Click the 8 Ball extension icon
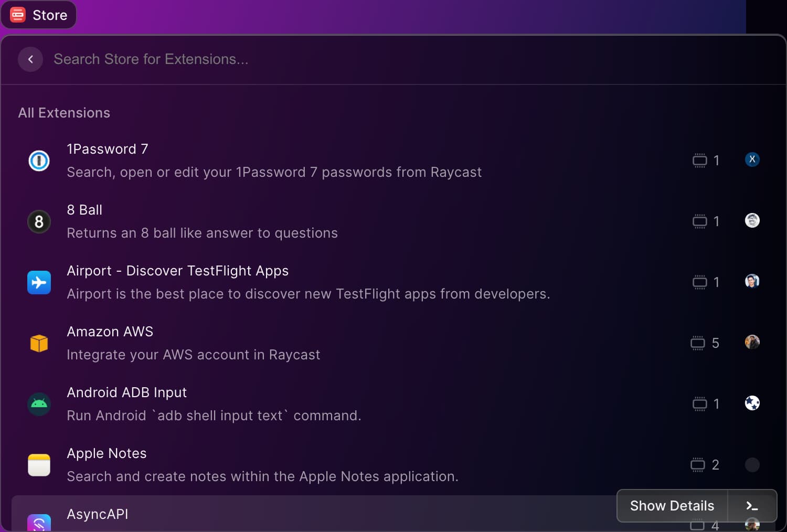787x532 pixels. tap(39, 221)
